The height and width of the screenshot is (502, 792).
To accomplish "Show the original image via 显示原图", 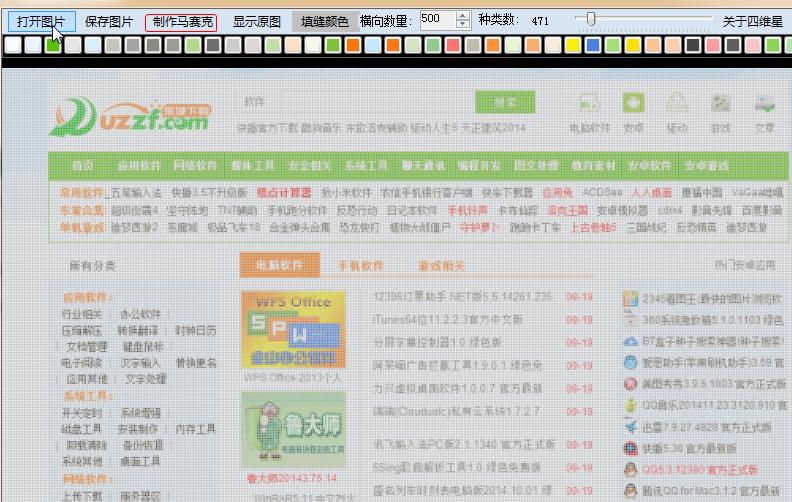I will coord(257,22).
